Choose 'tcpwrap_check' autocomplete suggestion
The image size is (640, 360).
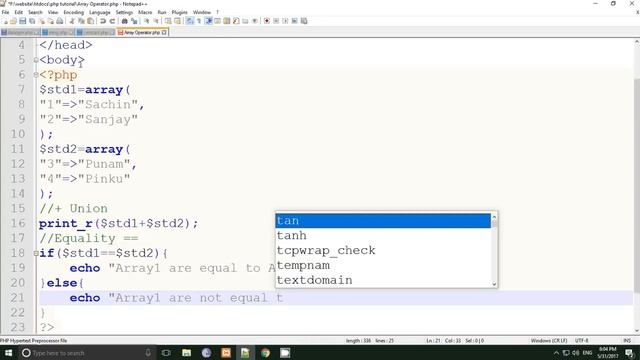(x=383, y=251)
